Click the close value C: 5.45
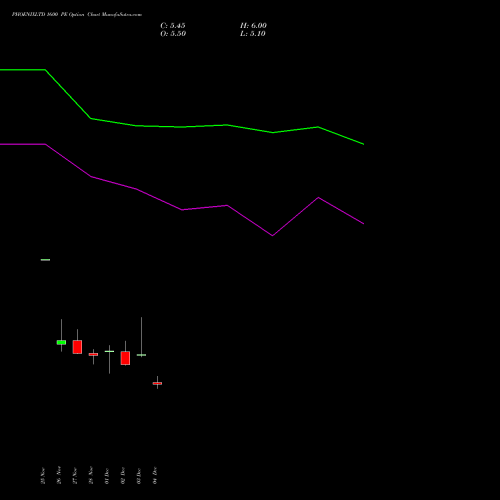 pyautogui.click(x=173, y=26)
